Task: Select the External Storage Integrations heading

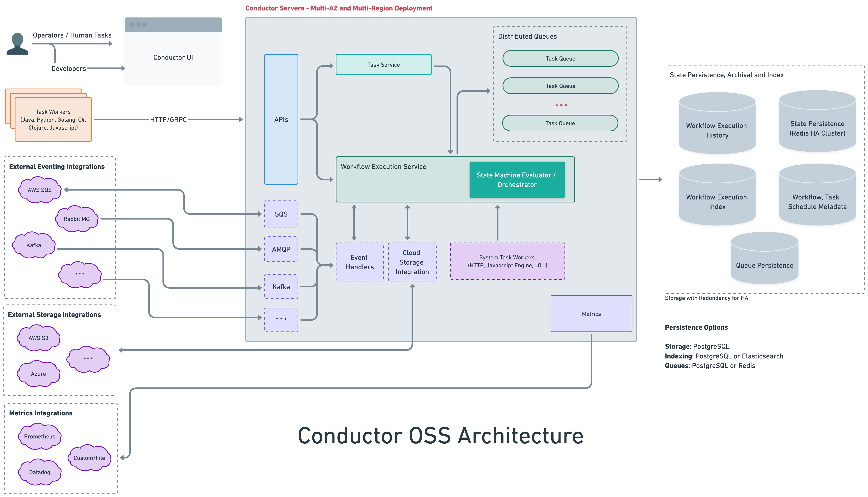Action: coord(54,315)
